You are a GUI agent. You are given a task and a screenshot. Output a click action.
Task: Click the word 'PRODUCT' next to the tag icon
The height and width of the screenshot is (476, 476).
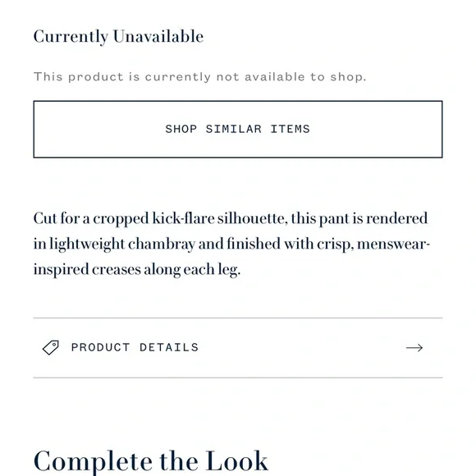[100, 347]
